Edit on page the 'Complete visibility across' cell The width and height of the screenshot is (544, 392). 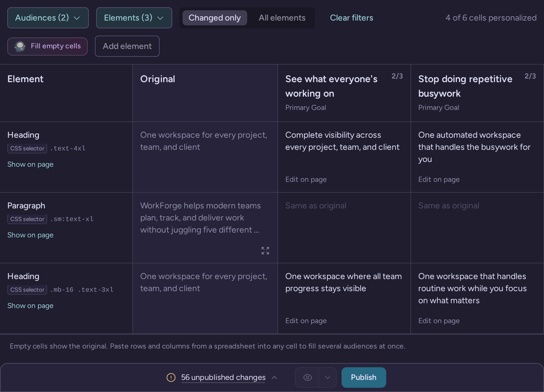306,179
